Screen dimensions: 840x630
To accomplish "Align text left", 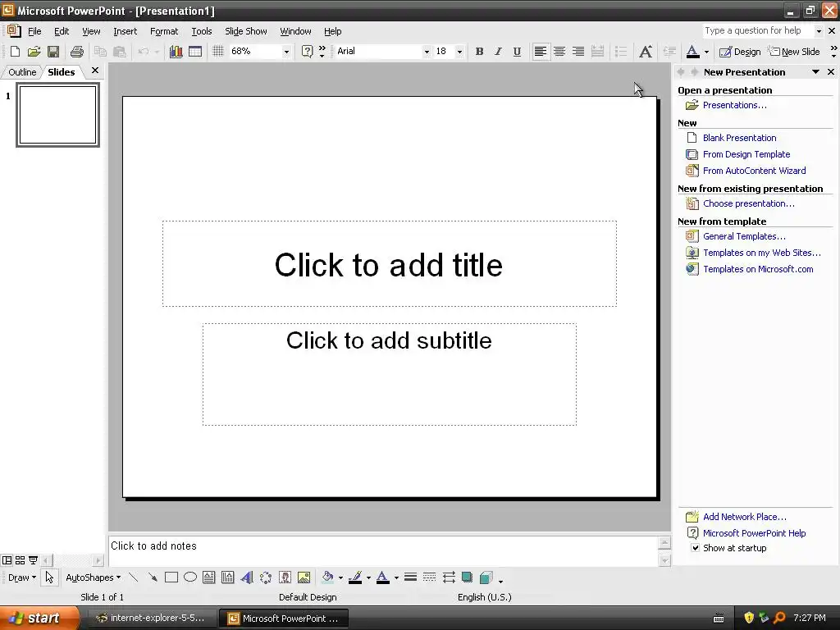I will (x=541, y=52).
